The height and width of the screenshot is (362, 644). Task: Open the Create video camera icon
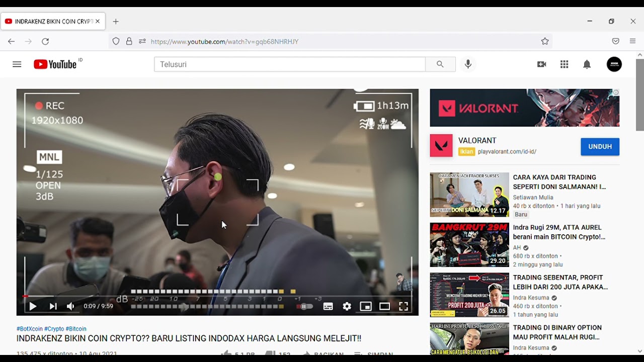pyautogui.click(x=542, y=64)
